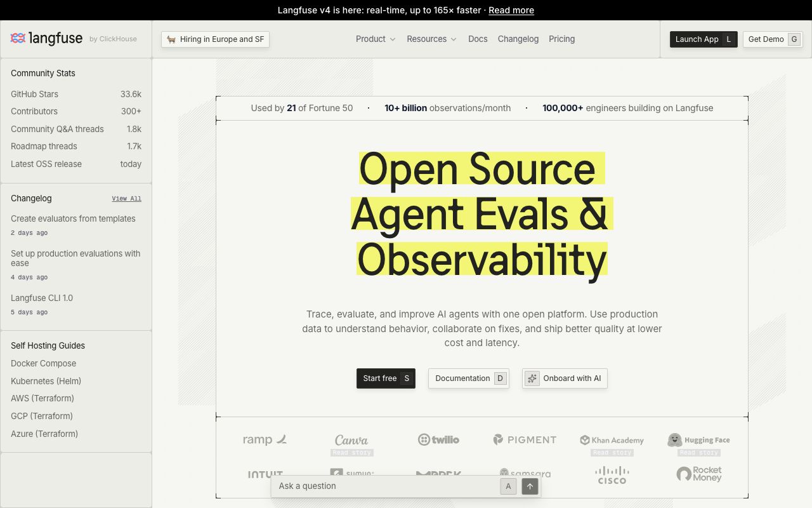This screenshot has height=508, width=812.
Task: Open the Changelog nav item
Action: click(x=518, y=39)
